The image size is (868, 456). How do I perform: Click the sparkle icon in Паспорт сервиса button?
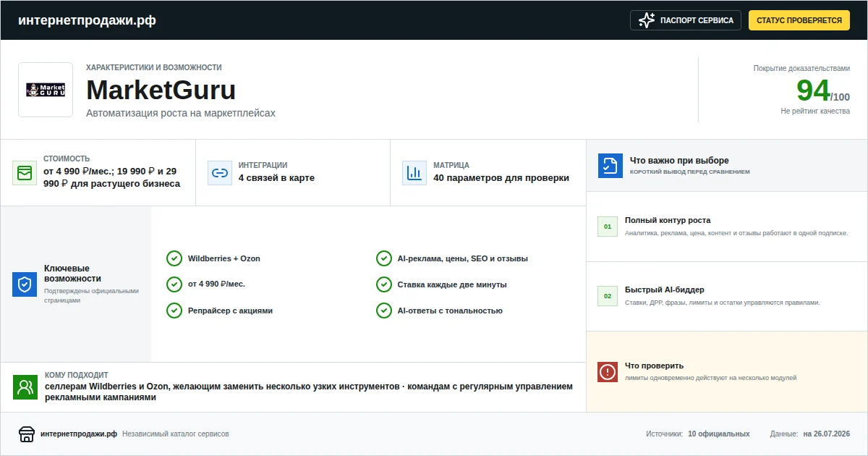pyautogui.click(x=647, y=20)
